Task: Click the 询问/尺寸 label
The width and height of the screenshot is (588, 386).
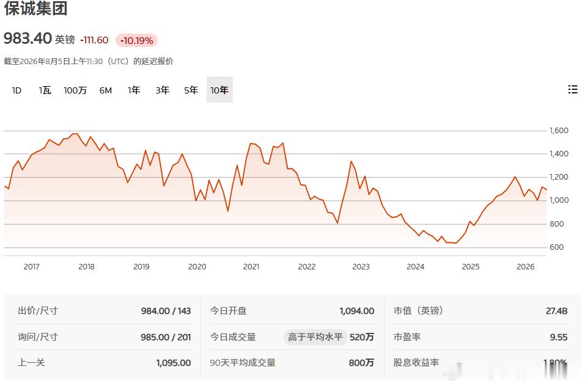Action: (x=38, y=337)
